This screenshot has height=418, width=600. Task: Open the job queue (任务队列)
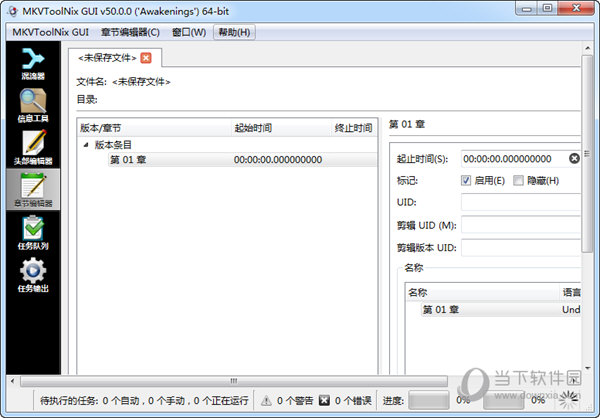pyautogui.click(x=33, y=232)
